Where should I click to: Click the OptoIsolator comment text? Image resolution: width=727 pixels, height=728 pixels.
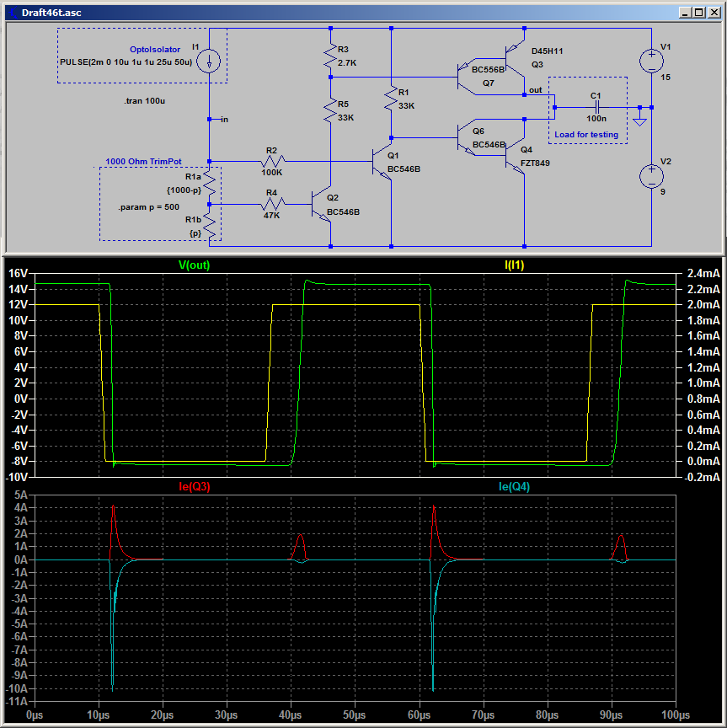pos(155,49)
